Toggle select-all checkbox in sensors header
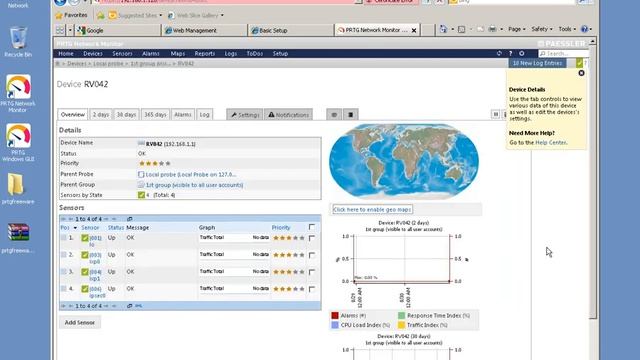 [312, 227]
